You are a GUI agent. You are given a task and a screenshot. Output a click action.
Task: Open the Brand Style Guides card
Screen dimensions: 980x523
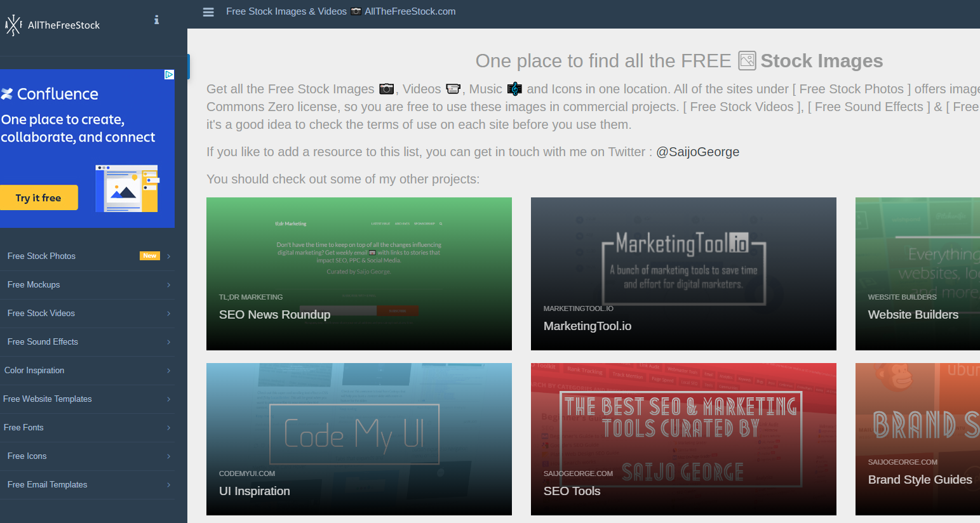pos(918,439)
